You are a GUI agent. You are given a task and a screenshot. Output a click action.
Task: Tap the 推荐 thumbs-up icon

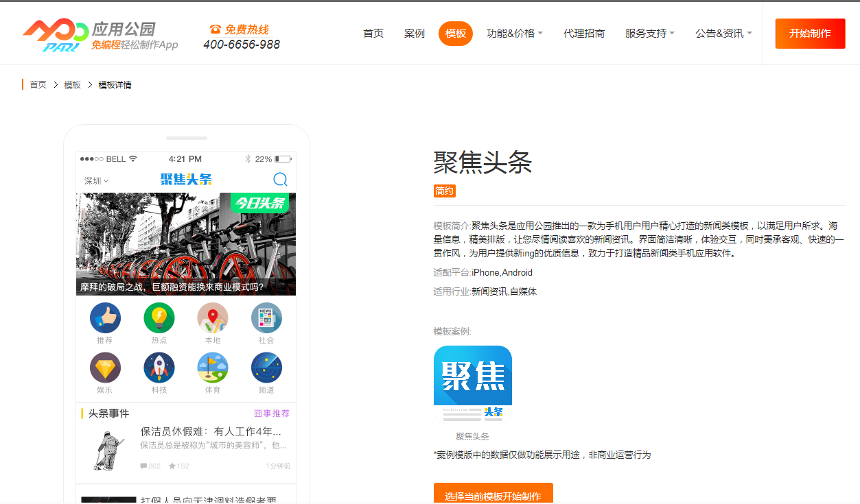105,318
